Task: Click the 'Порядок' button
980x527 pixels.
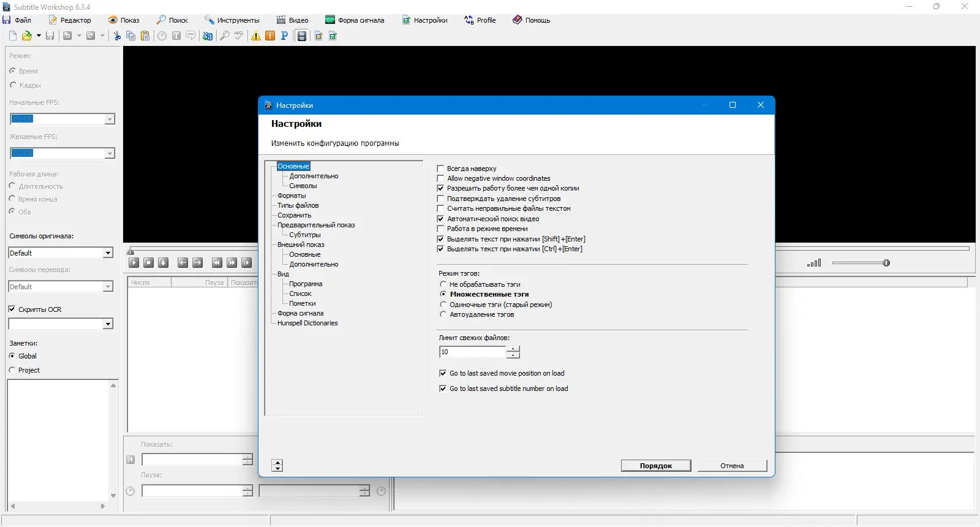Action: coord(656,466)
